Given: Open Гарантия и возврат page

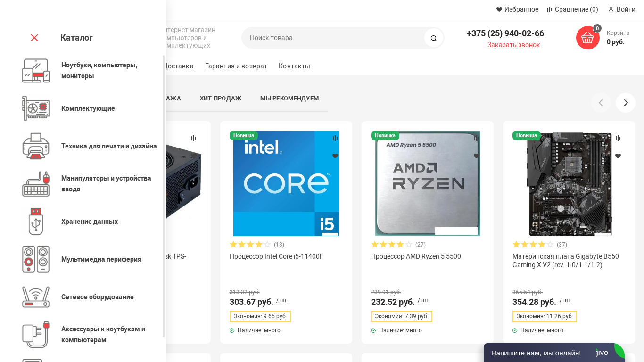Looking at the screenshot, I should pos(236,66).
